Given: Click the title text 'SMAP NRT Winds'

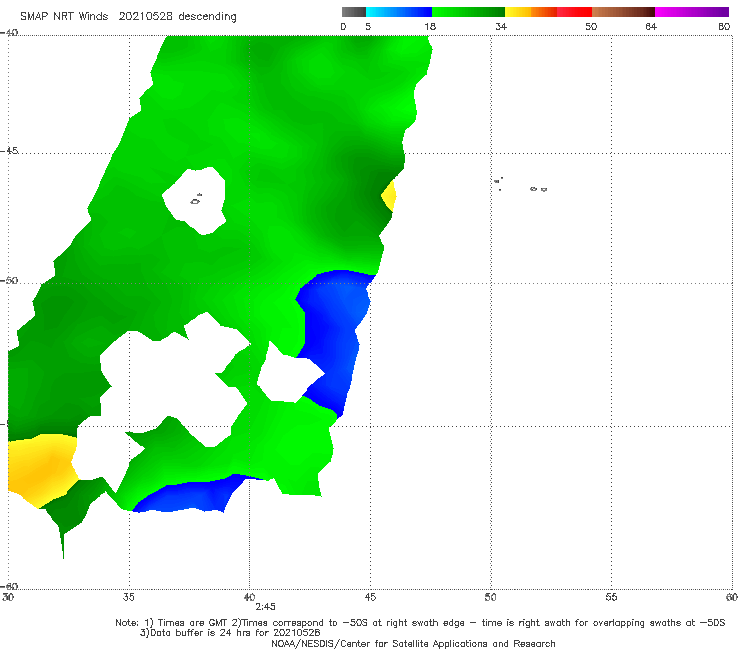Looking at the screenshot, I should click(64, 16).
